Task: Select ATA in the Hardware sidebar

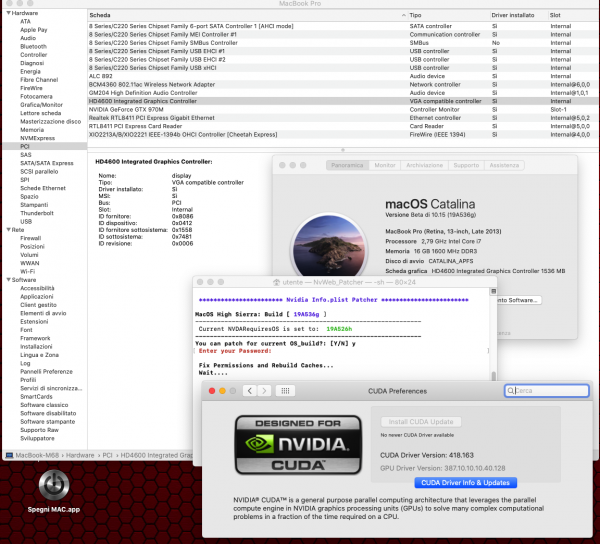Action: [x=25, y=21]
